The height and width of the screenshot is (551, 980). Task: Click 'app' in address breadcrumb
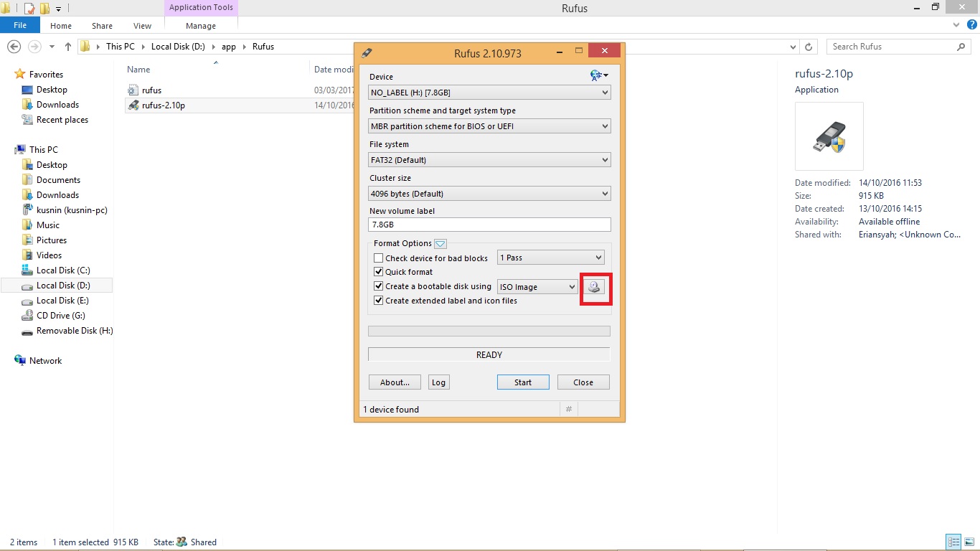[228, 47]
